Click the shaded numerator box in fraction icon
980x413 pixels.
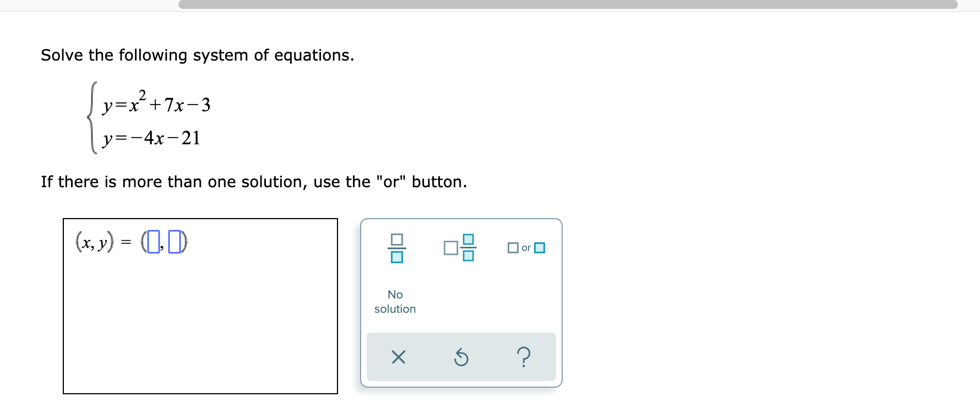468,239
